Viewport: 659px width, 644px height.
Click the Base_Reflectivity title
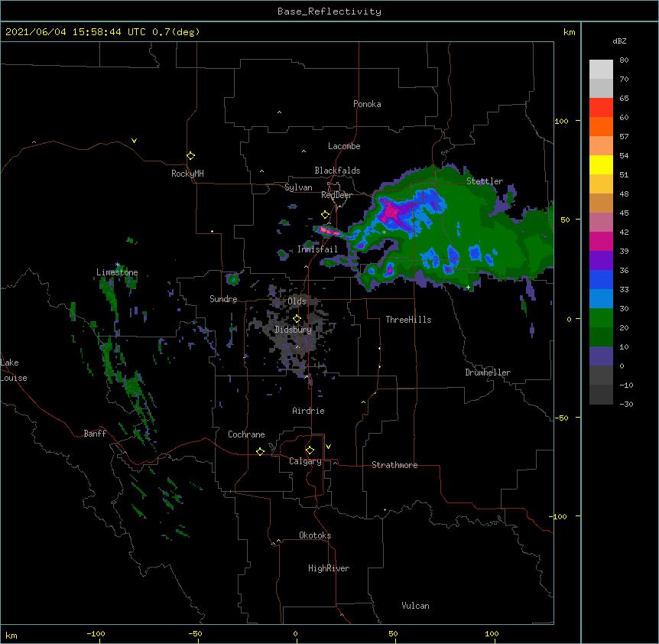[329, 11]
